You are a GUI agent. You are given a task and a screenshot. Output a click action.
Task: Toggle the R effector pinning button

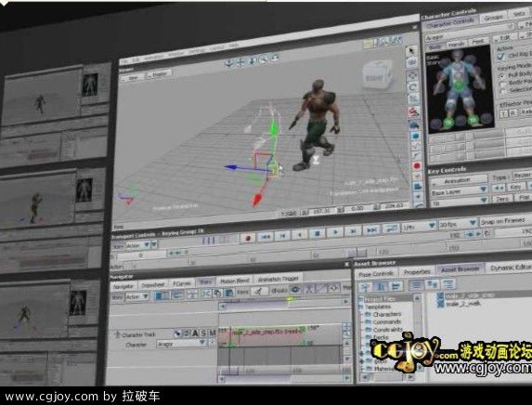[x=513, y=113]
